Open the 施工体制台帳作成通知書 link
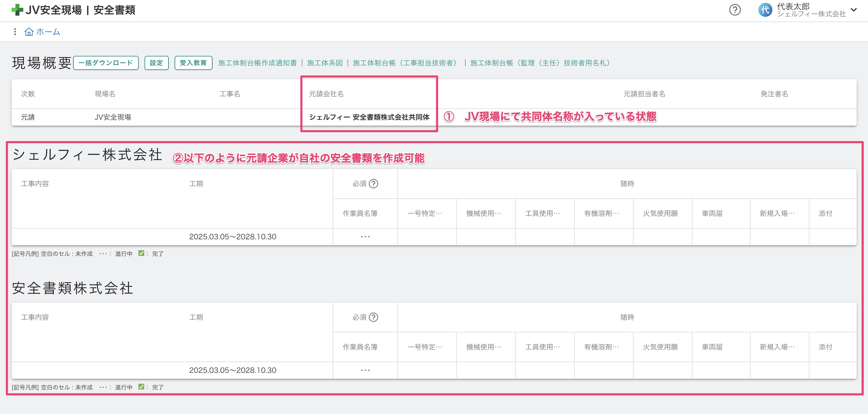868x414 pixels. click(258, 63)
